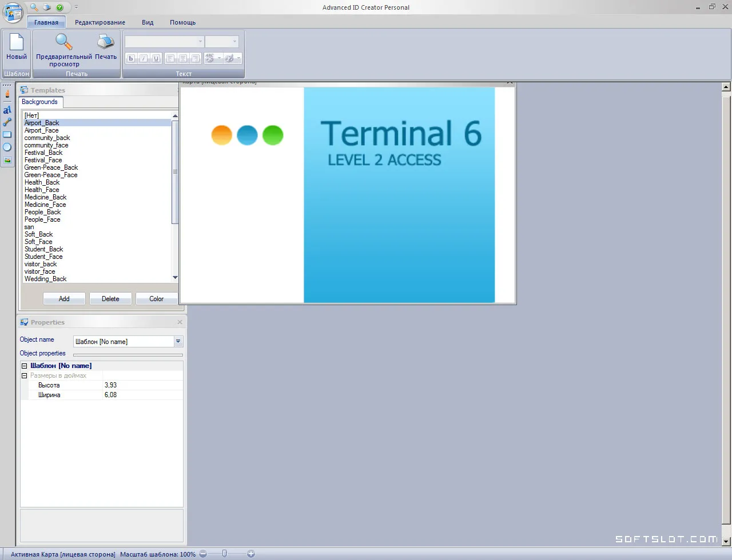Open the font name combo box
This screenshot has height=560, width=732.
[164, 42]
